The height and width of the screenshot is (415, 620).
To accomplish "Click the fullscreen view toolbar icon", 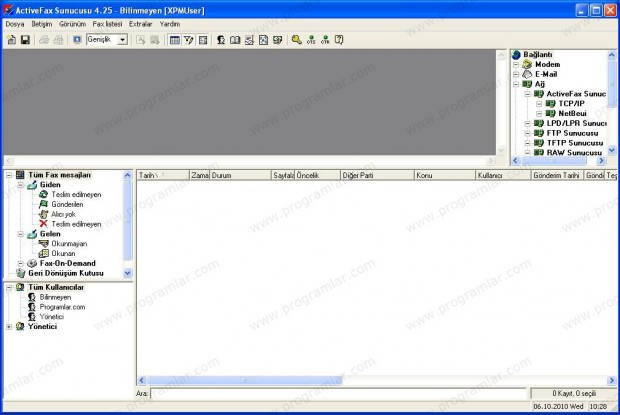I will point(77,40).
